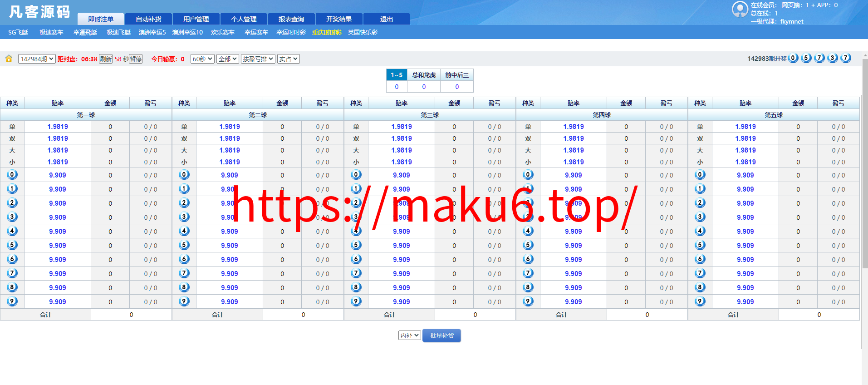Pick ball 9 in the 第五球 table
Screen dimensions: 868x385
(x=700, y=301)
